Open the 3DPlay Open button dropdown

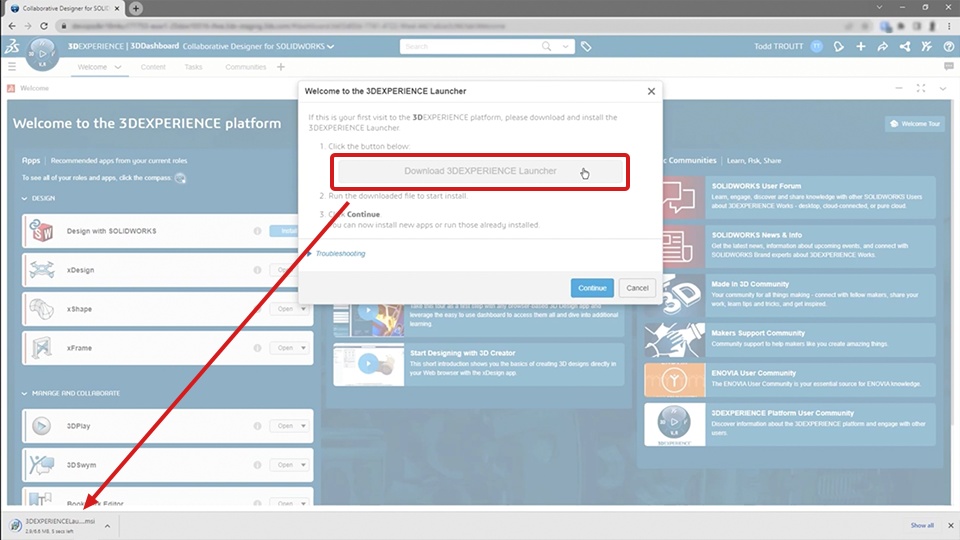pos(303,426)
